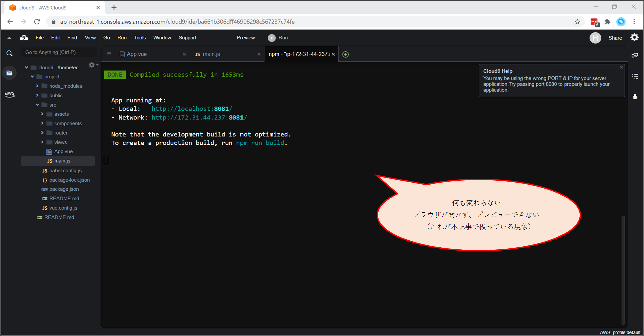Collapse the project folder
The height and width of the screenshot is (336, 644).
click(32, 77)
